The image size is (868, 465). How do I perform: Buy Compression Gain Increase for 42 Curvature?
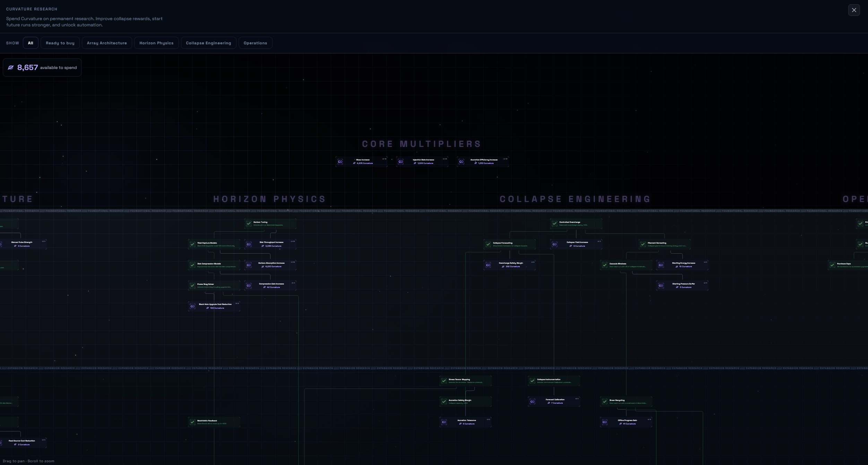pos(270,286)
